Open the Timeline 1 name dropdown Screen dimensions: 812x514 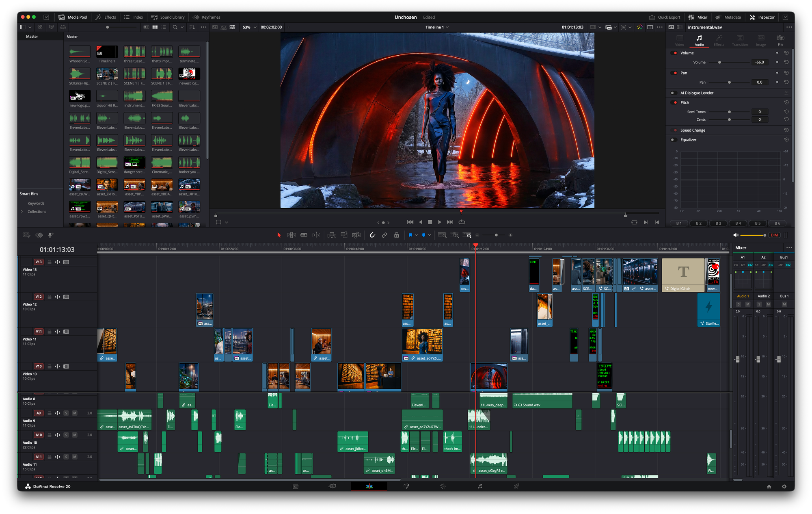[437, 27]
